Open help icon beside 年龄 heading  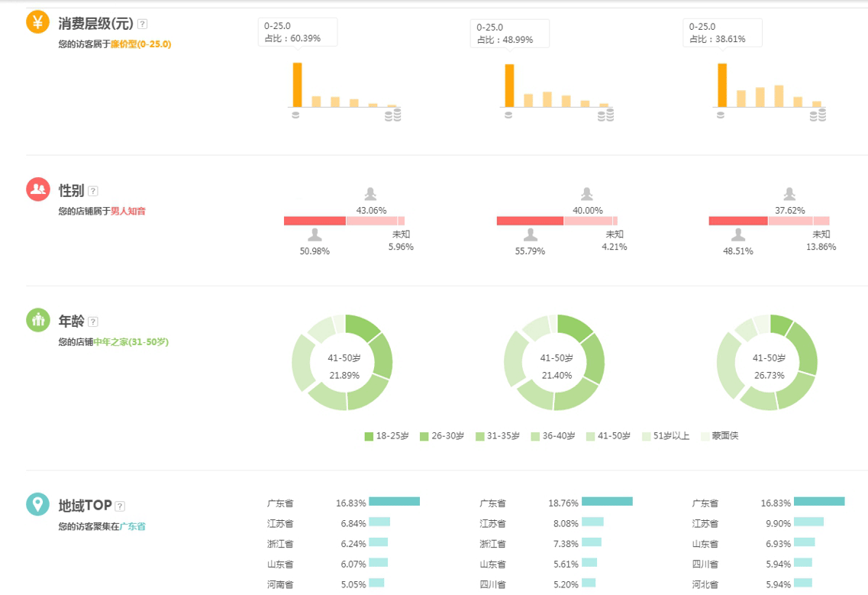[x=93, y=322]
